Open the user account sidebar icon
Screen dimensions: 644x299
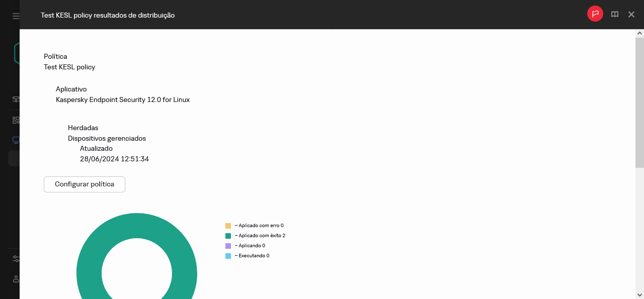pyautogui.click(x=16, y=279)
